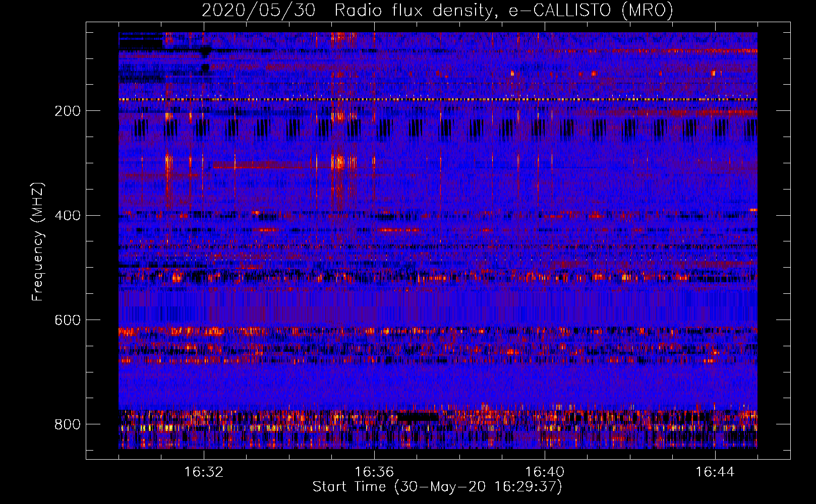Click the 16:40 time tick label
Viewport: 816px width, 504px height.
click(x=545, y=472)
